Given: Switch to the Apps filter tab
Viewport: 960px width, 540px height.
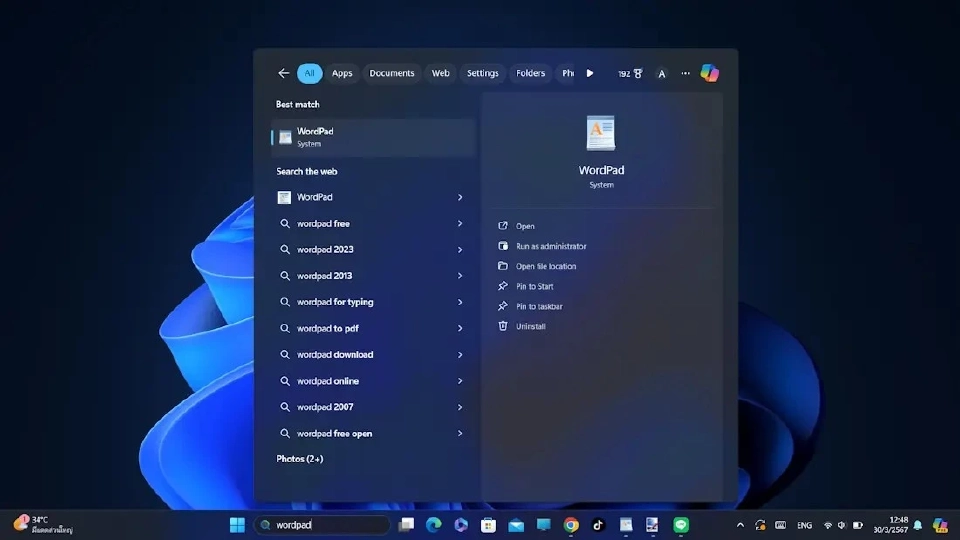Looking at the screenshot, I should tap(342, 73).
